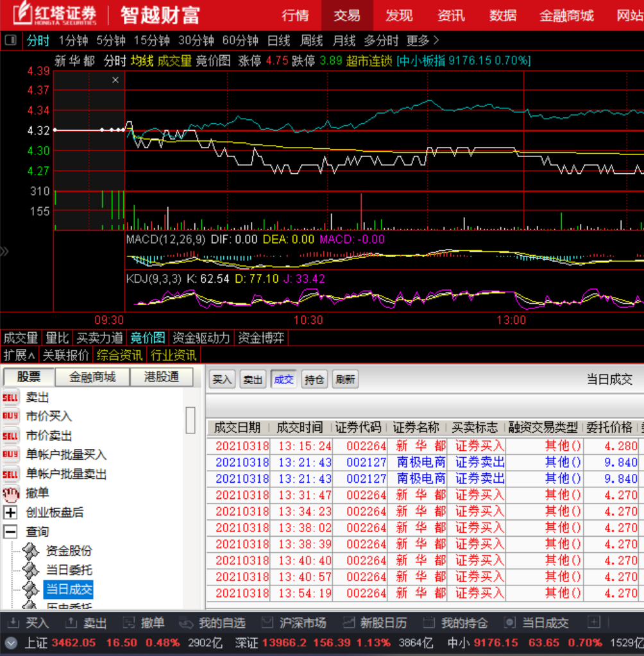Click the 撤单 icon in bottom toolbar
Viewport: 644px width, 656px height.
(129, 623)
